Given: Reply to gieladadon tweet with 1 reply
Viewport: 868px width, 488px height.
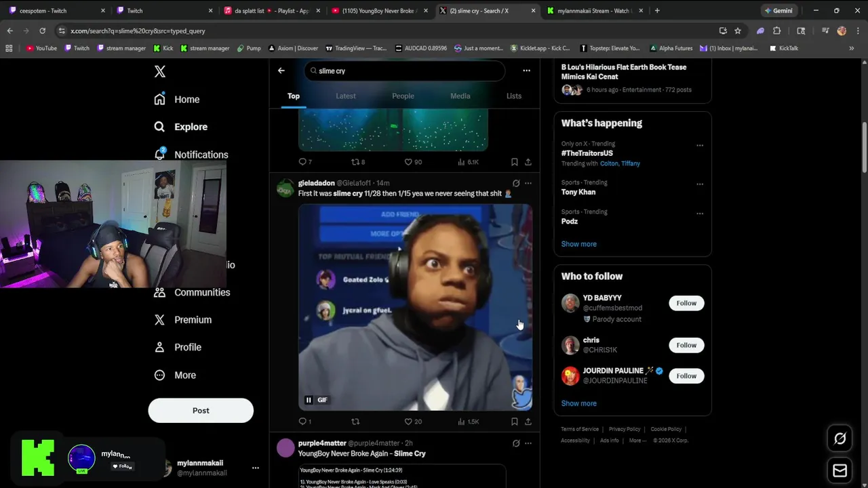Looking at the screenshot, I should (x=304, y=422).
